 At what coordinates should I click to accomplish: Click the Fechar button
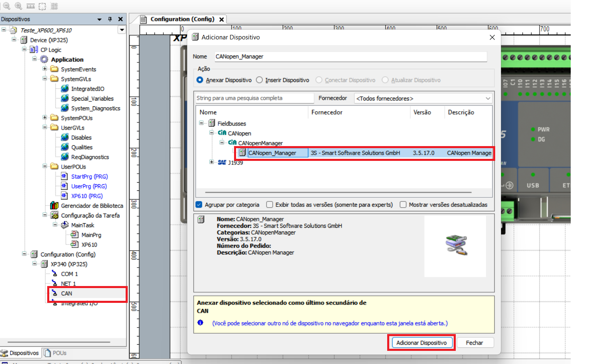coord(474,343)
